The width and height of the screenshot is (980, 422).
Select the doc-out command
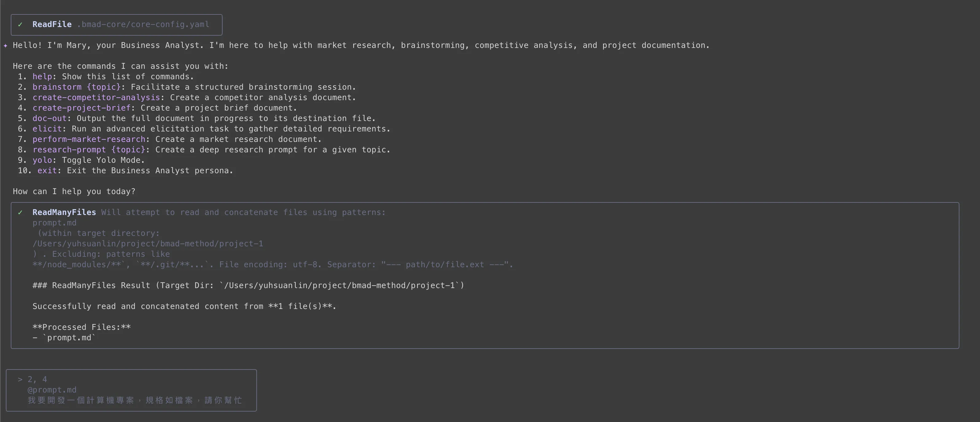[49, 118]
